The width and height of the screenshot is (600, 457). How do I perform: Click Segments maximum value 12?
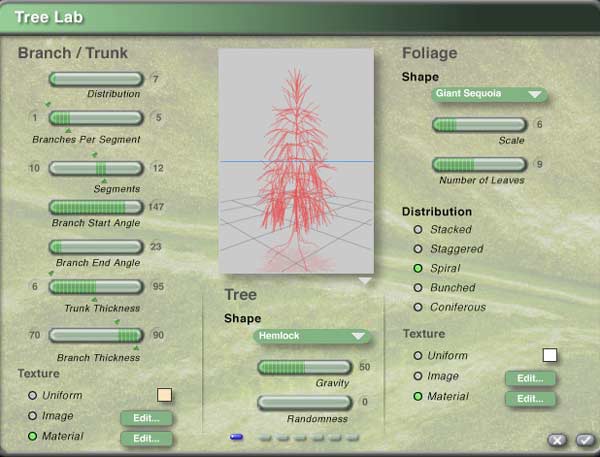click(x=158, y=168)
